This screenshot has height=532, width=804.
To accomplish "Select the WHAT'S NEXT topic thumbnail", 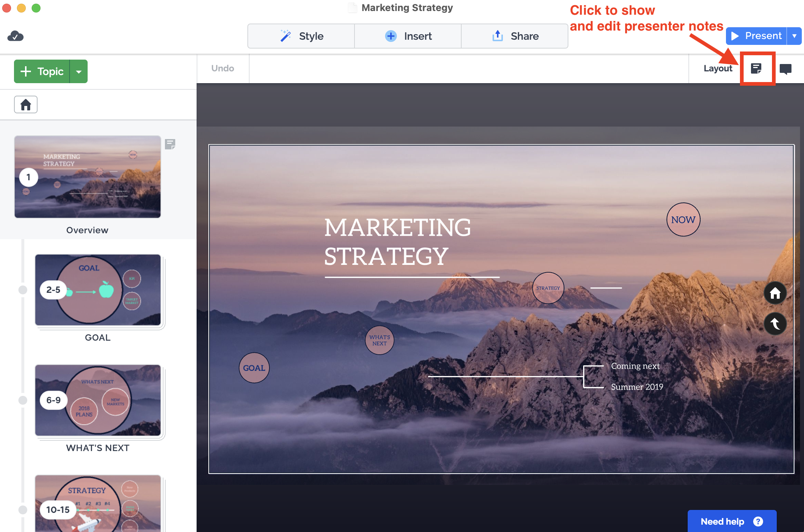I will click(98, 400).
